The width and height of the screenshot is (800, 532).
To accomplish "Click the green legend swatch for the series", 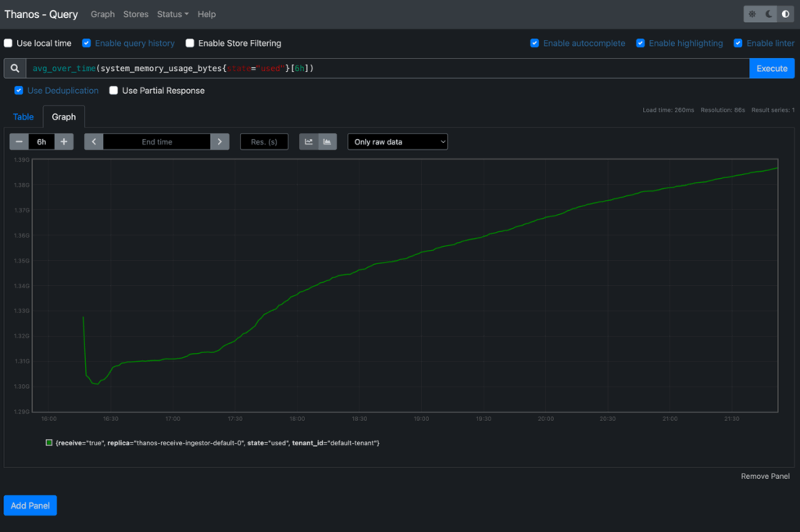I will point(49,443).
